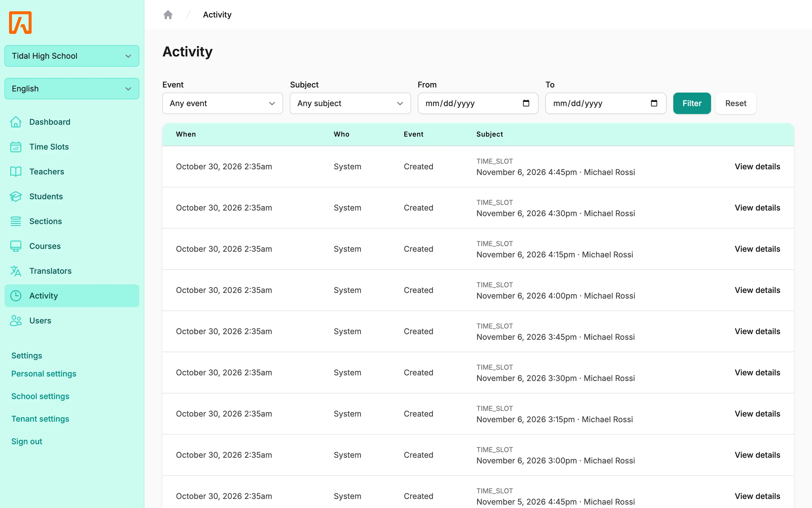Click the Reset button
Screen dimensions: 812x508
point(736,103)
